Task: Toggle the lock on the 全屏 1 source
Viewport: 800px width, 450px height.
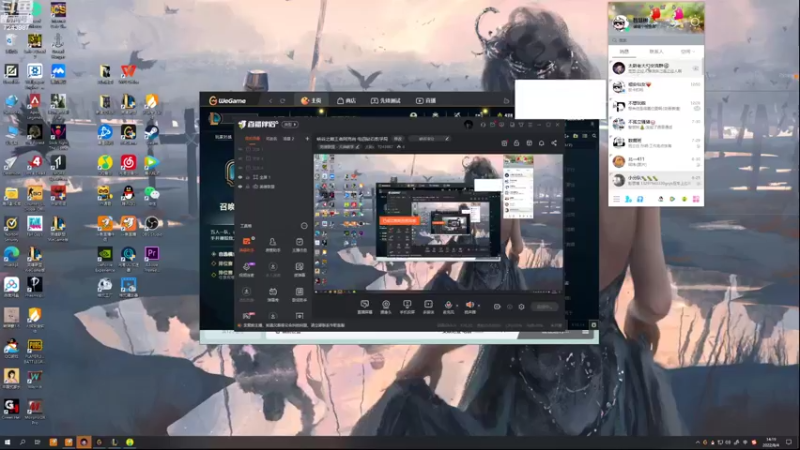Action: pos(248,177)
